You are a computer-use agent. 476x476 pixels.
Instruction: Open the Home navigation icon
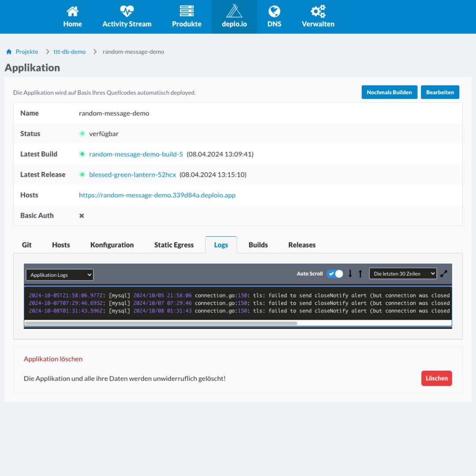coord(73,11)
